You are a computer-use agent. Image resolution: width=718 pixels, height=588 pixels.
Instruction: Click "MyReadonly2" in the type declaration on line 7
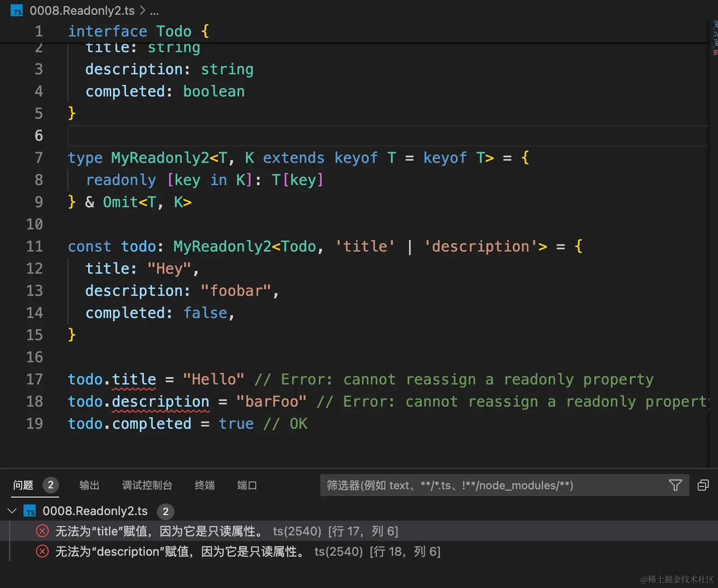click(160, 158)
